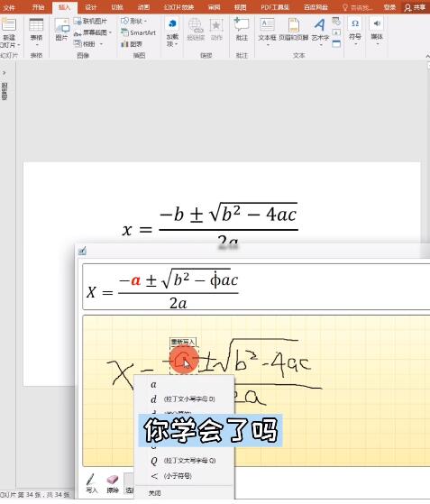The image size is (430, 504).
Task: Click the Hyperlink (超链接) icon
Action: coord(196,24)
